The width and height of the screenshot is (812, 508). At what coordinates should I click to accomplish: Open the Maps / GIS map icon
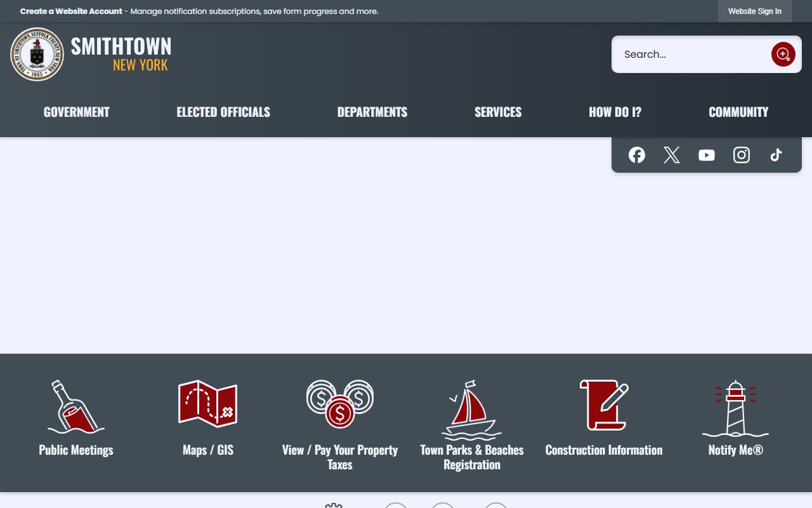[x=208, y=403]
